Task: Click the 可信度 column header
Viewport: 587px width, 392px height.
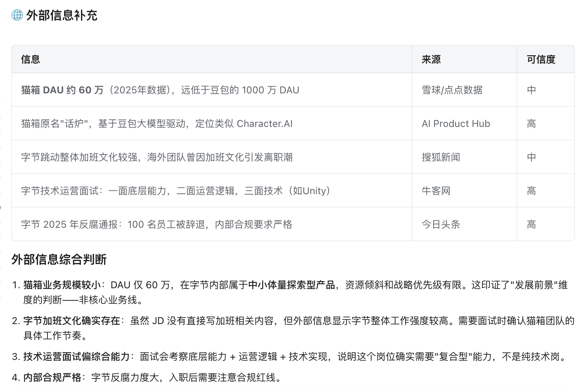Action: pyautogui.click(x=541, y=59)
